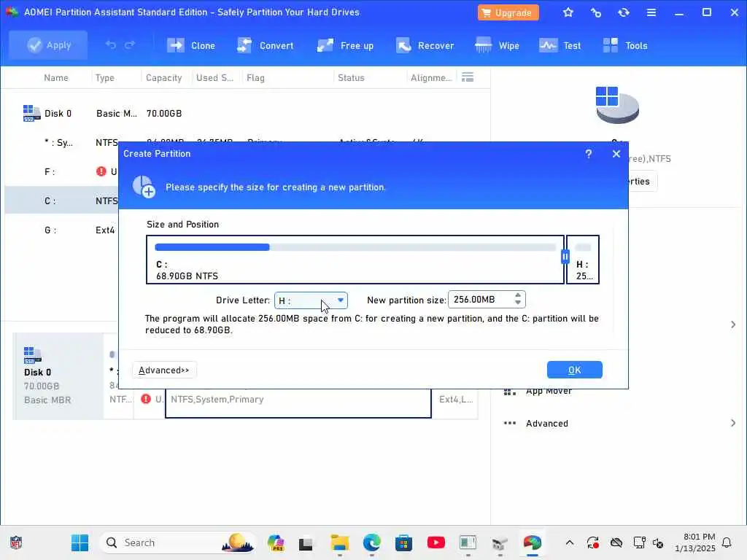Open Microsoft Edge from taskbar

(371, 542)
